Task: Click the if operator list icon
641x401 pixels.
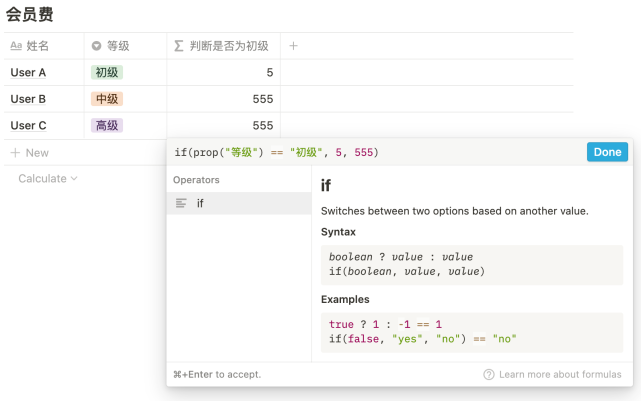Action: pyautogui.click(x=181, y=203)
